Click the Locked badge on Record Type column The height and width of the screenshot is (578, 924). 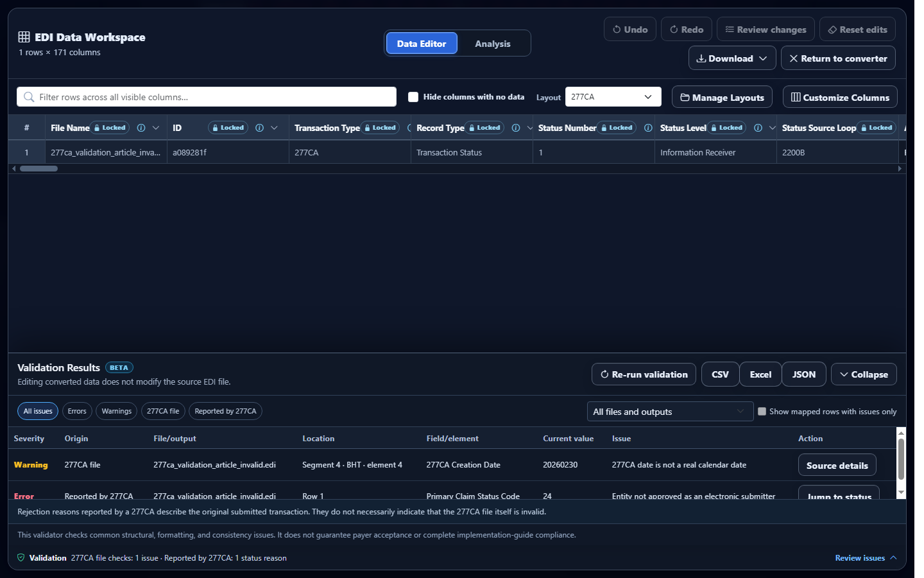(484, 128)
